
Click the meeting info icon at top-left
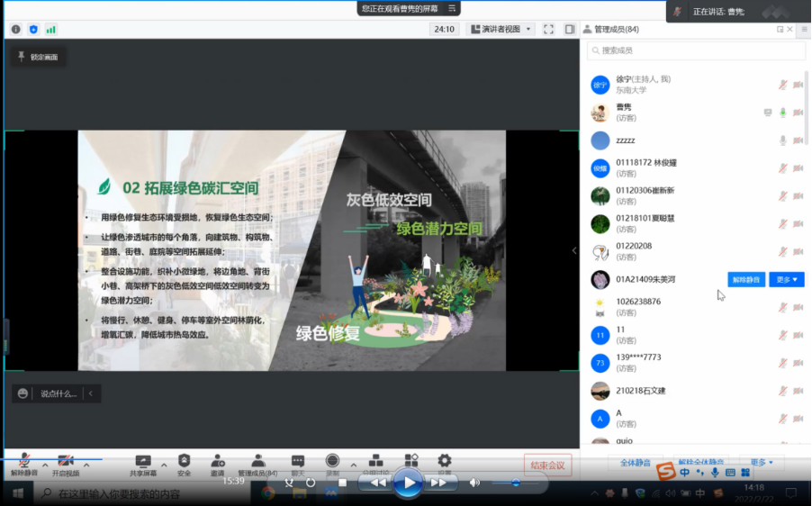pyautogui.click(x=16, y=29)
